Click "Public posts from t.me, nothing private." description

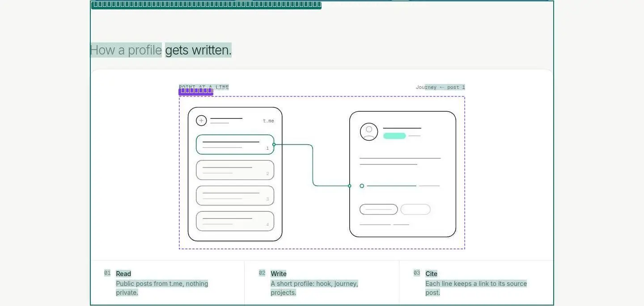[162, 288]
